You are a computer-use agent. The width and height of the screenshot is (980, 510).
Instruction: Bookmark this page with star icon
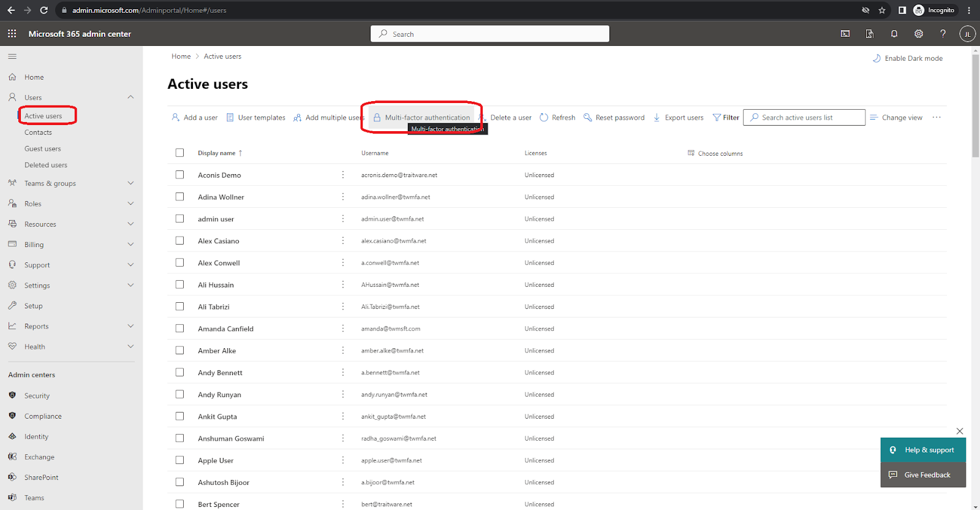(x=882, y=10)
